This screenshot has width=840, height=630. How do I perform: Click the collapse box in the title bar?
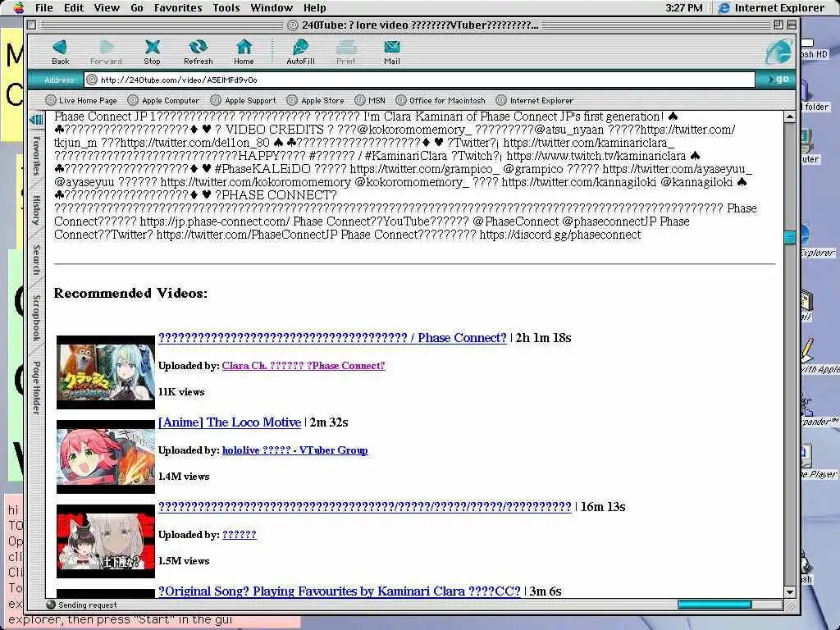pyautogui.click(x=792, y=25)
